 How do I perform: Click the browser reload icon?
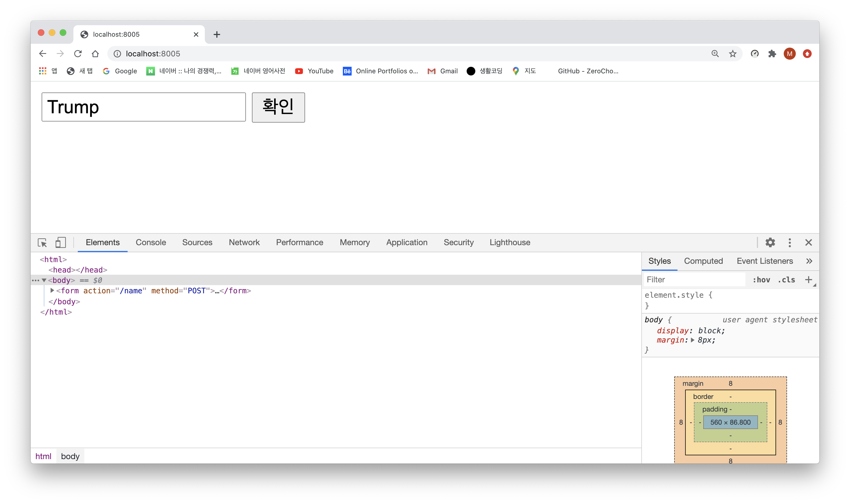point(78,54)
